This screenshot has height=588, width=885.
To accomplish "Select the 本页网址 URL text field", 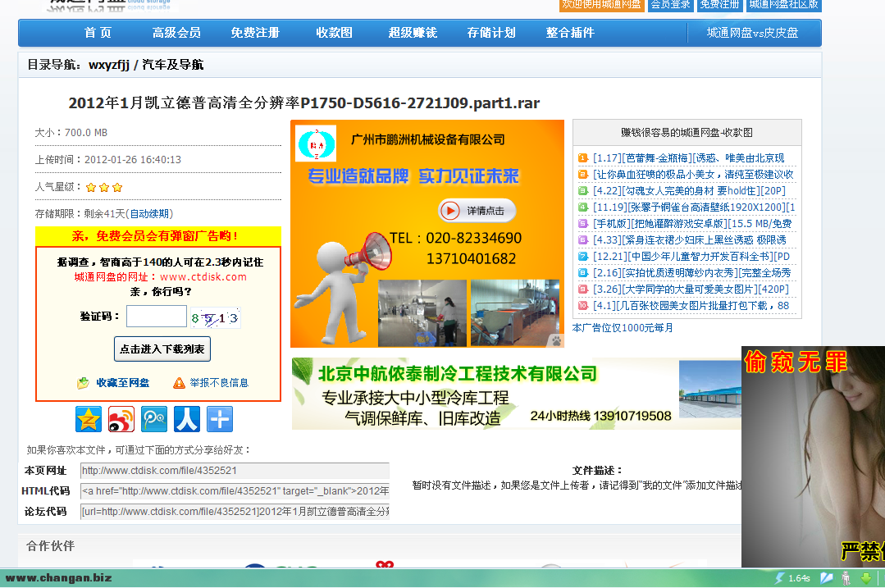I will [x=235, y=471].
